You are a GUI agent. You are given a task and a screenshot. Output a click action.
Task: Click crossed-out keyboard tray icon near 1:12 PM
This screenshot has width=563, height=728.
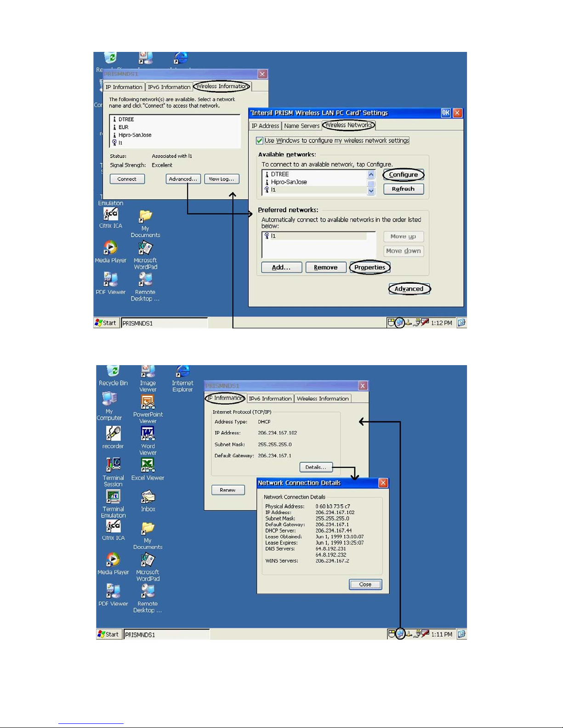click(x=425, y=322)
